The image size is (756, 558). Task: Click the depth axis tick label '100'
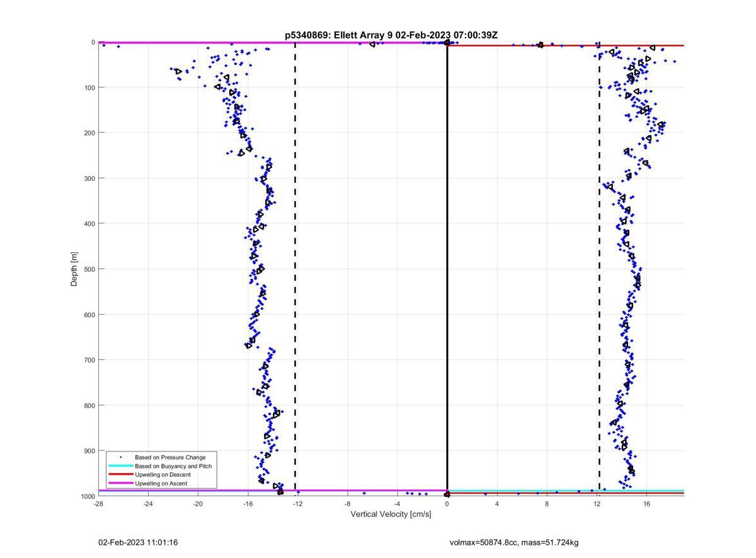point(89,88)
